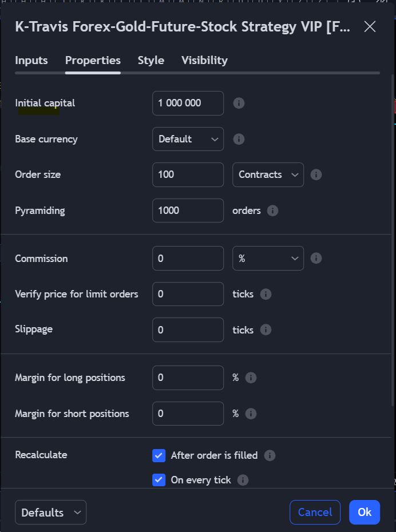Open the Defaults dropdown menu

coord(50,513)
